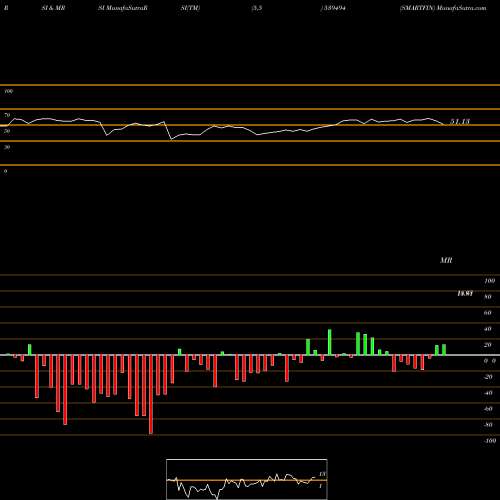This screenshot has height=500, width=500.
Task: Click the last green bar of MR histogram
Action: point(444,350)
